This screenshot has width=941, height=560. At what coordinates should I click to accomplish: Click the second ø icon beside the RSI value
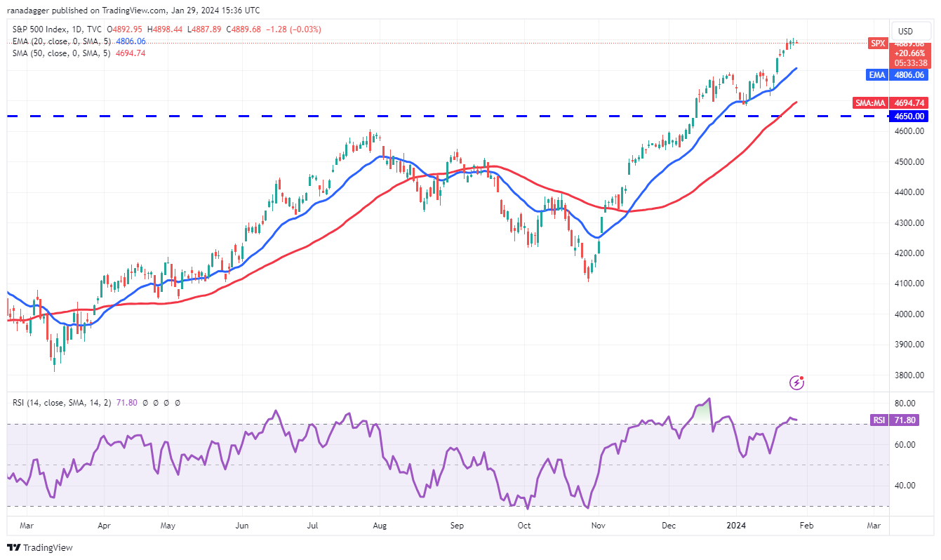[154, 402]
